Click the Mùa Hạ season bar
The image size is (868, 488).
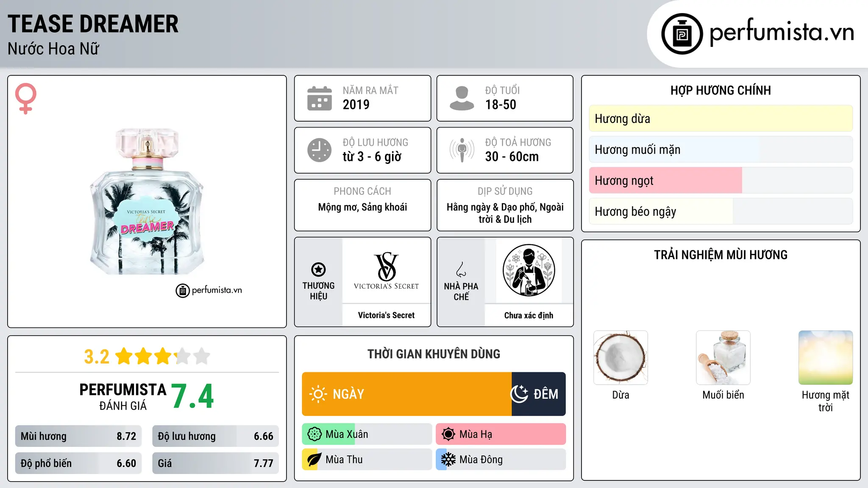click(x=501, y=434)
